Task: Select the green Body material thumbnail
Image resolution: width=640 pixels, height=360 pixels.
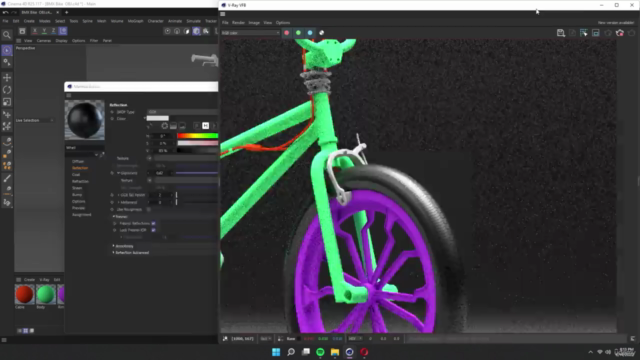Action: [46, 294]
